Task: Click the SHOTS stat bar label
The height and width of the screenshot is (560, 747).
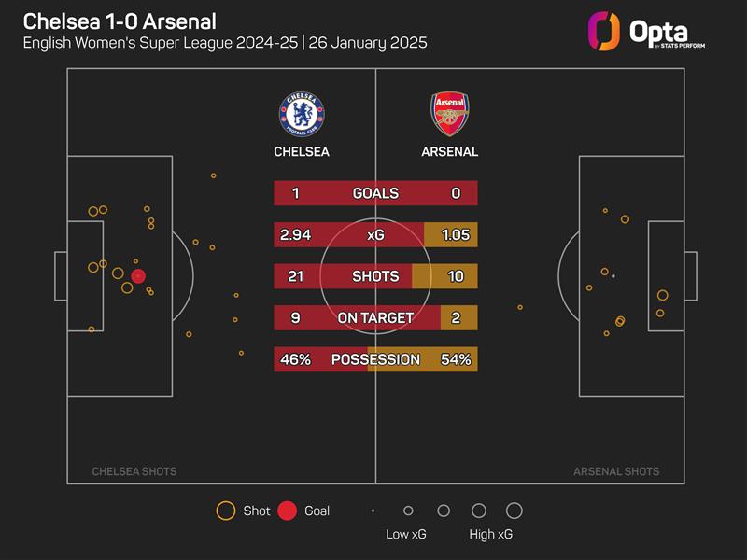Action: [x=375, y=276]
